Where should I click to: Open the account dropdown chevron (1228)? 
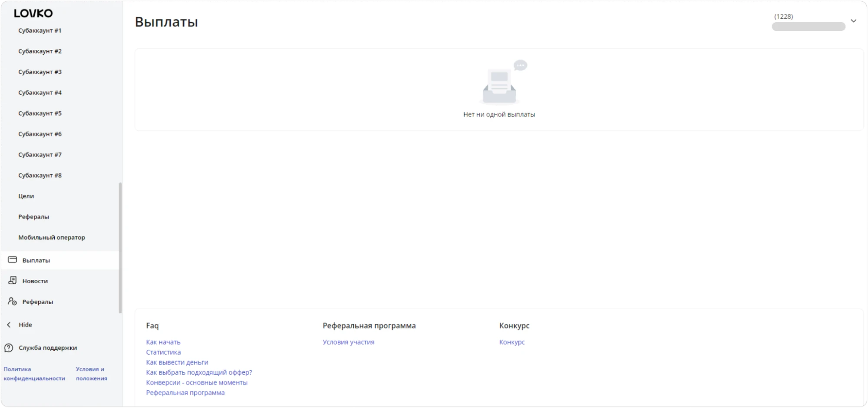(x=853, y=21)
